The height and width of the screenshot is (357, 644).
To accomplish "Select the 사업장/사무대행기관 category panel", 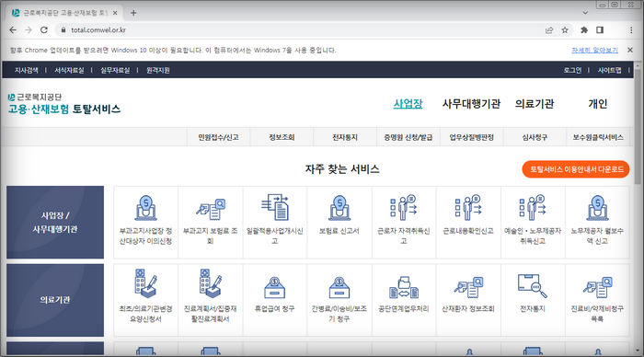I will pos(55,223).
